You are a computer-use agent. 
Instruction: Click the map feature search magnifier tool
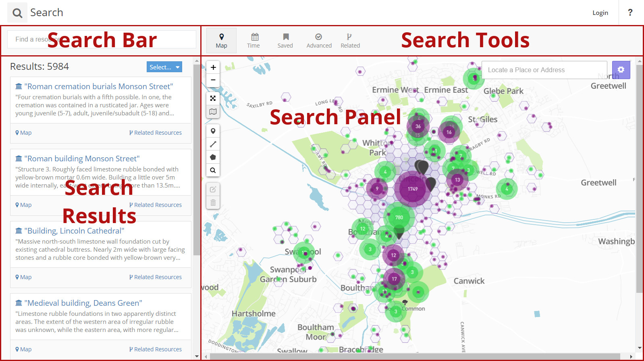(x=213, y=170)
